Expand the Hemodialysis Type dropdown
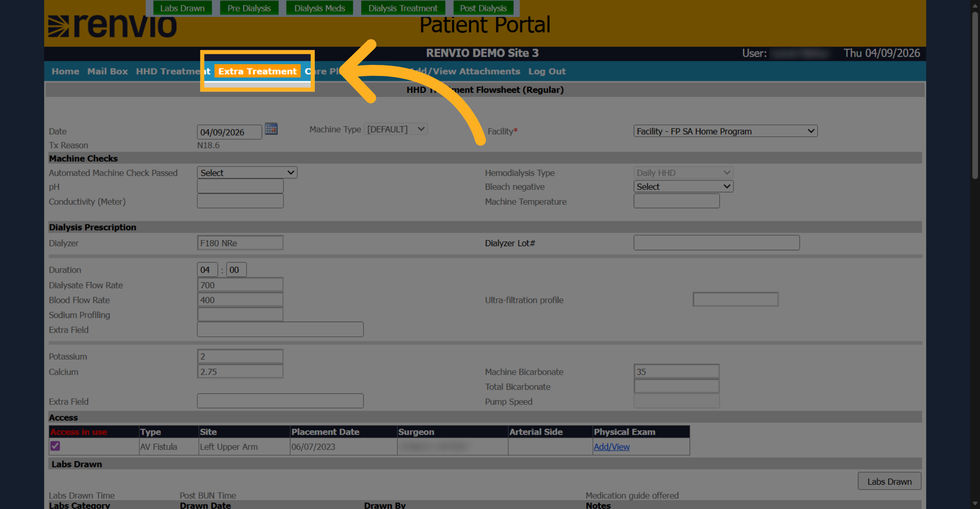This screenshot has height=509, width=980. pos(683,173)
